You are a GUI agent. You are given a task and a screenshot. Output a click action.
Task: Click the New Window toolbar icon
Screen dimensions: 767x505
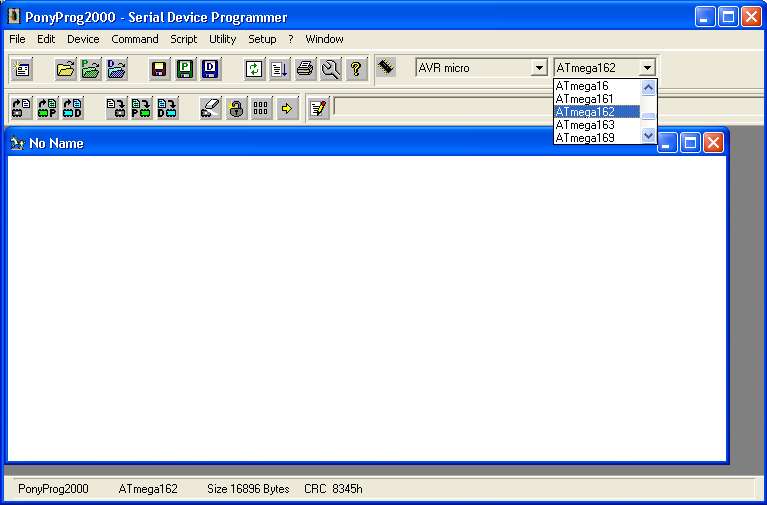coord(22,69)
